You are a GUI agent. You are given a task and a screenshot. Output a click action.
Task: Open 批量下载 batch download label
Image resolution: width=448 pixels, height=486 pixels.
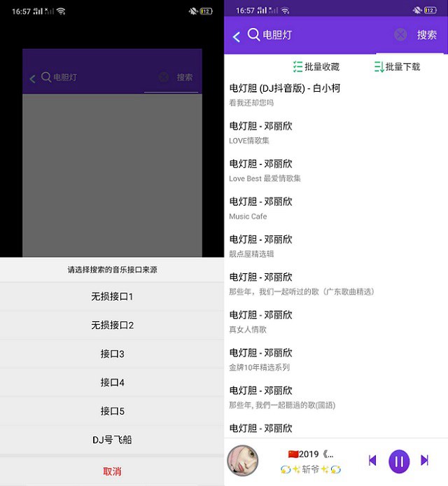pyautogui.click(x=402, y=67)
